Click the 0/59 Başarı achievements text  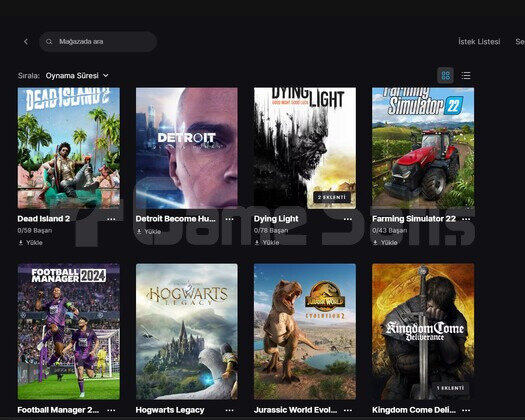point(35,230)
